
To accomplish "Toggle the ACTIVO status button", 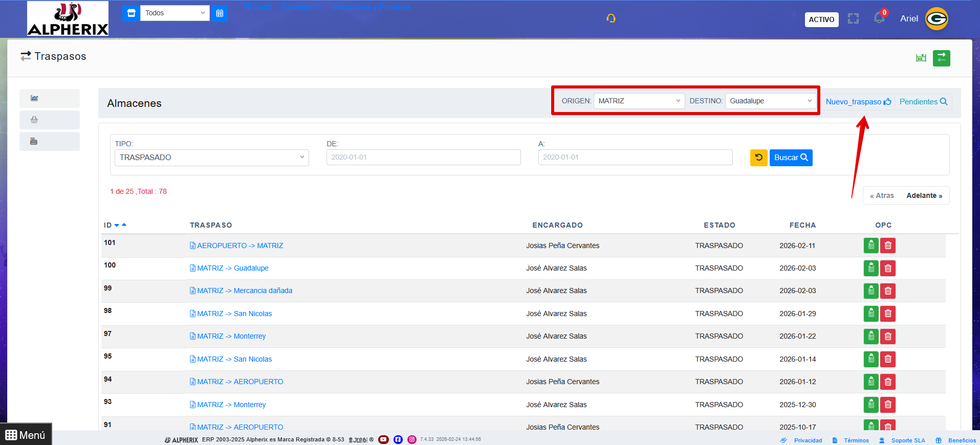I will tap(821, 19).
